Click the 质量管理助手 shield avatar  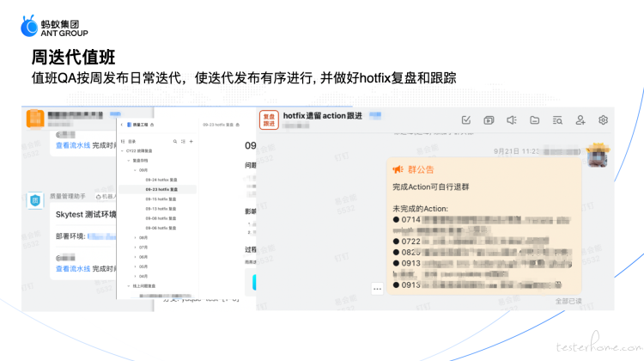click(35, 200)
